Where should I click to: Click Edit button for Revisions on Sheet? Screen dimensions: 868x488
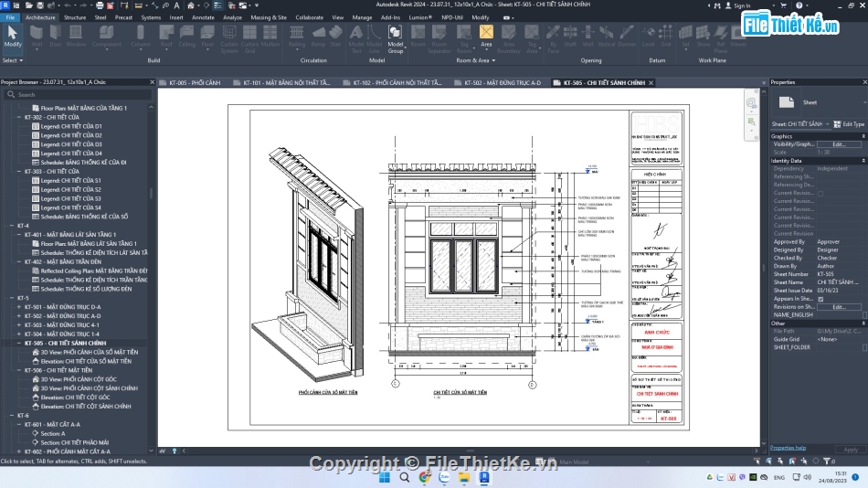point(839,307)
